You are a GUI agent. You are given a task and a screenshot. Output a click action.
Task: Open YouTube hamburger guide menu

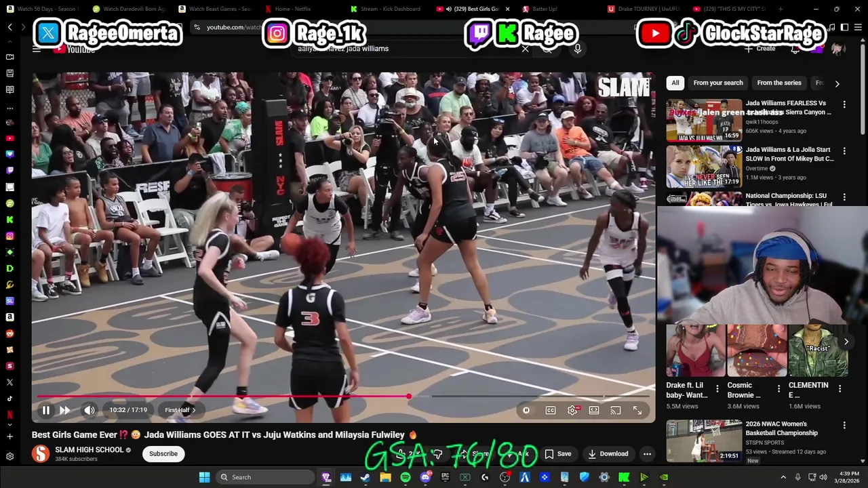[x=37, y=49]
